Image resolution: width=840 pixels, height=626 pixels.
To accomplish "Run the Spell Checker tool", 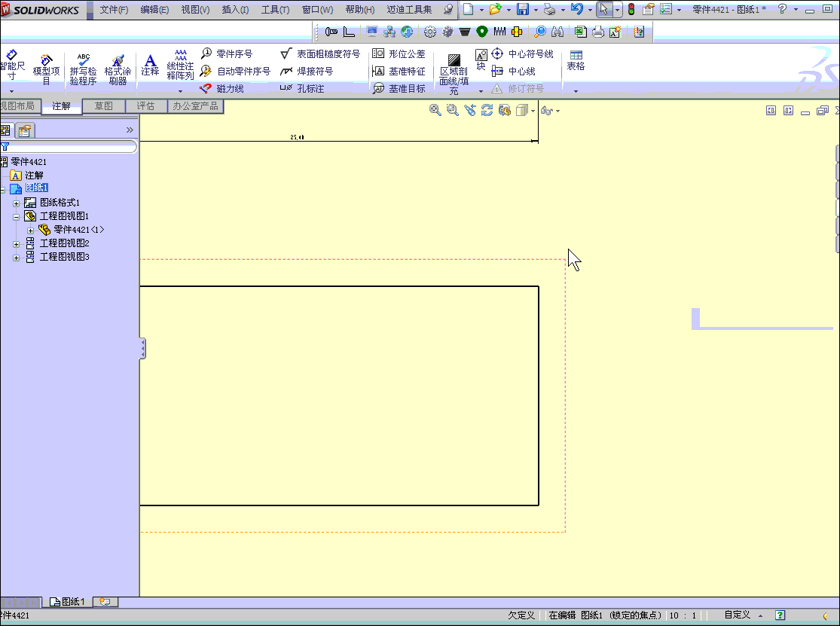I will (x=83, y=69).
